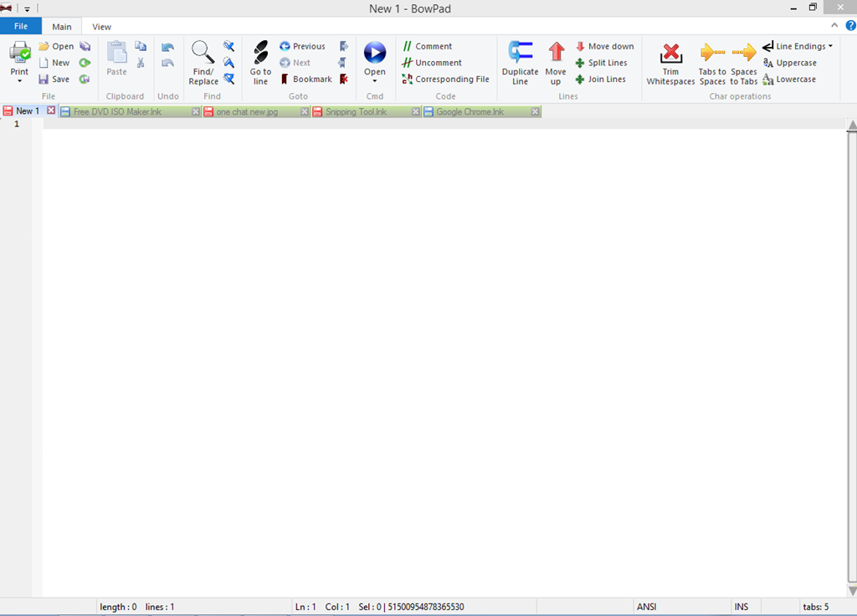Click Move down in Lines group

(605, 47)
